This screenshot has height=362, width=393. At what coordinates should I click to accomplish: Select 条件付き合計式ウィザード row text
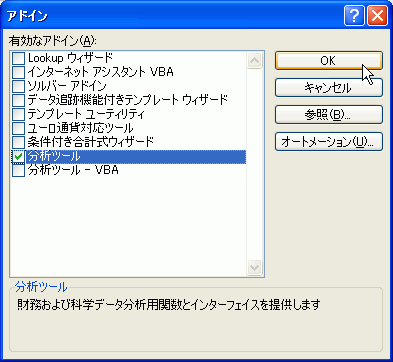(x=91, y=142)
